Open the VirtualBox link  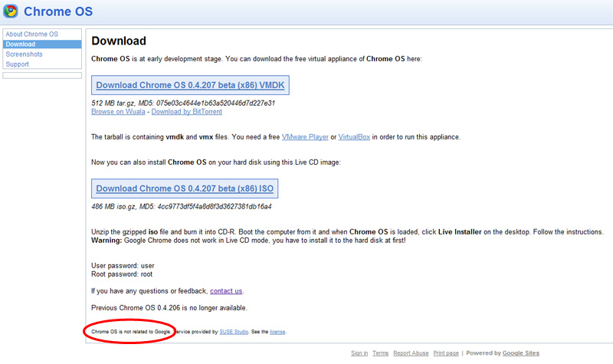point(354,137)
